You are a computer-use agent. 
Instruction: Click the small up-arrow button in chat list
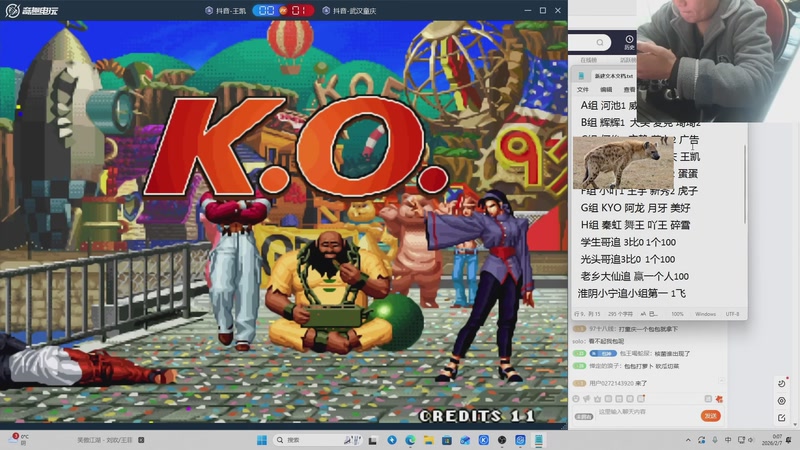point(721,381)
